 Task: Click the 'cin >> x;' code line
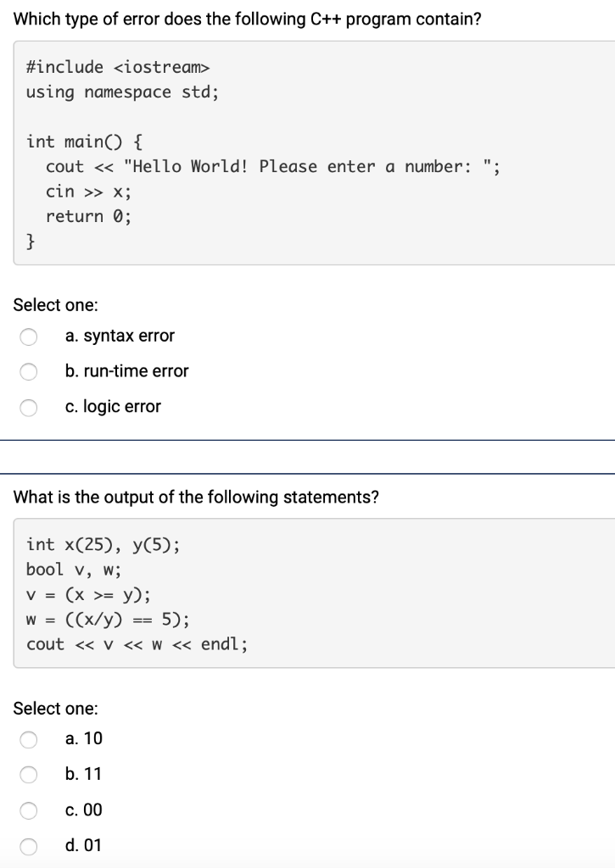point(89,192)
